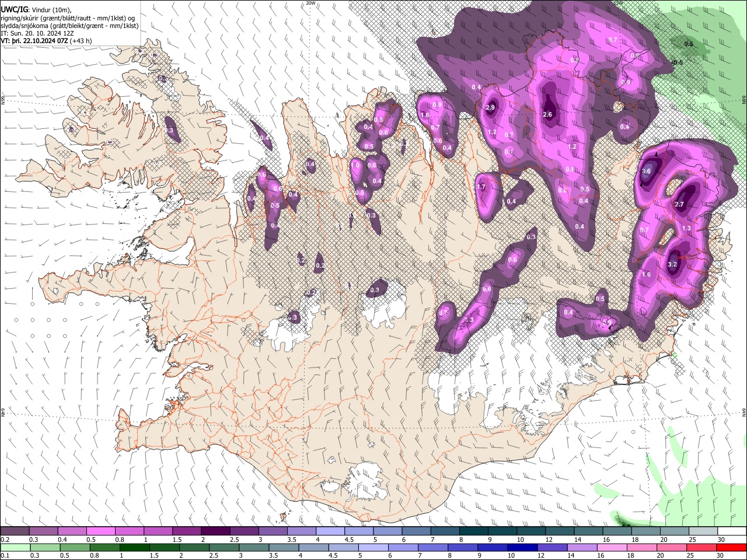
Task: Click the 2.6 snowfall value on the map
Action: (x=547, y=115)
